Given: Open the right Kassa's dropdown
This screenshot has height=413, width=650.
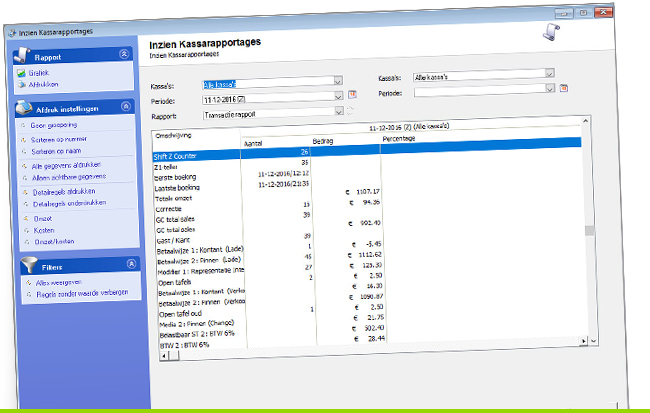Looking at the screenshot, I should pyautogui.click(x=550, y=74).
